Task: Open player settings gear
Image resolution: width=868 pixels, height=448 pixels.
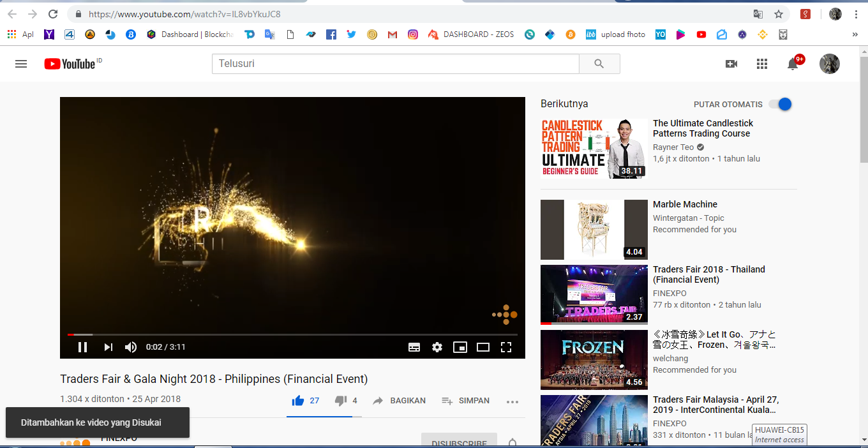Action: coord(437,347)
